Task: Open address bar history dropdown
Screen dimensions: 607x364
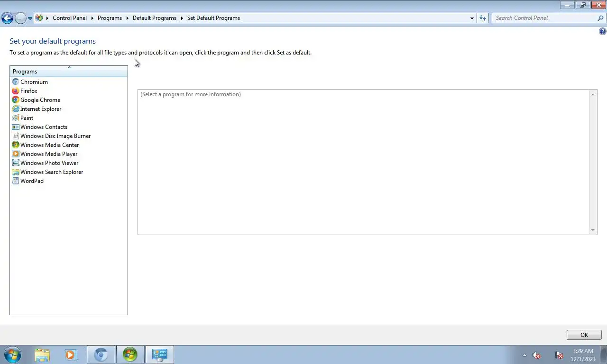Action: (x=472, y=18)
